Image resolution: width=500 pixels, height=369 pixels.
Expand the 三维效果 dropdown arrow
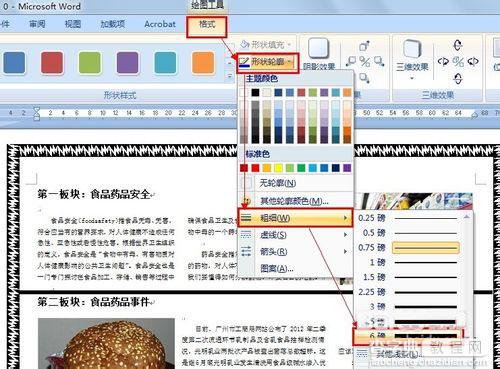[412, 78]
